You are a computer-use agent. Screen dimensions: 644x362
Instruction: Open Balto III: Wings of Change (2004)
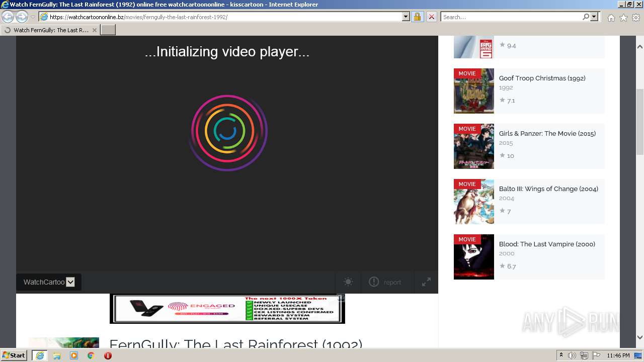tap(548, 189)
